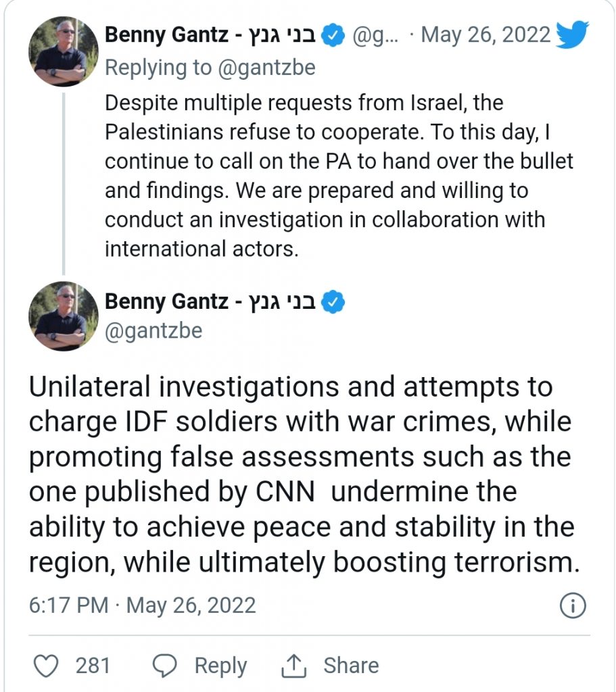Image resolution: width=616 pixels, height=692 pixels.
Task: Visit the @gantzbe handle under main author name
Action: coord(153,331)
